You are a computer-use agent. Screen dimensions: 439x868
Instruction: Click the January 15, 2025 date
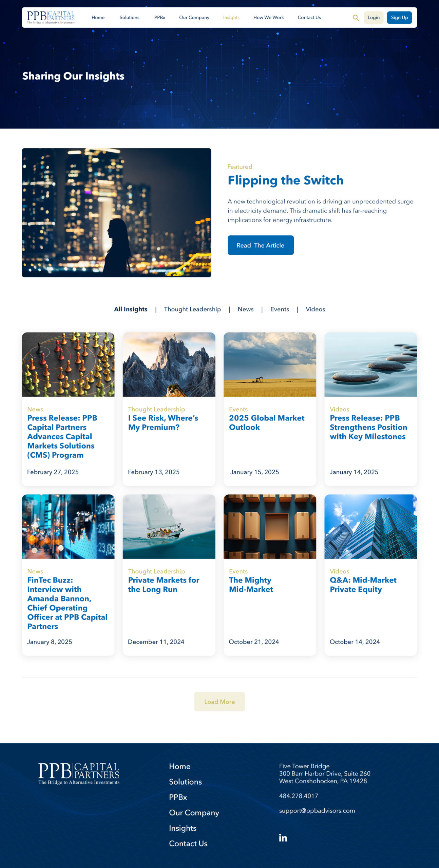tap(254, 472)
